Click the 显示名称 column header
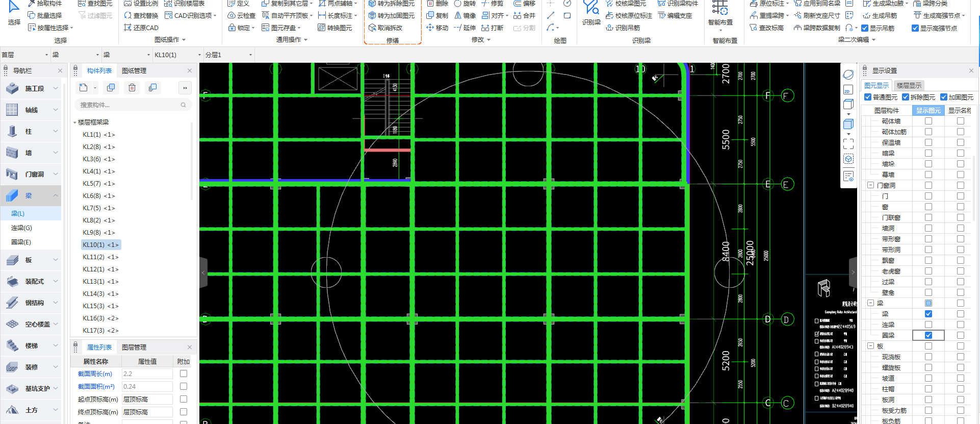Screen dimensions: 980x424 point(960,110)
